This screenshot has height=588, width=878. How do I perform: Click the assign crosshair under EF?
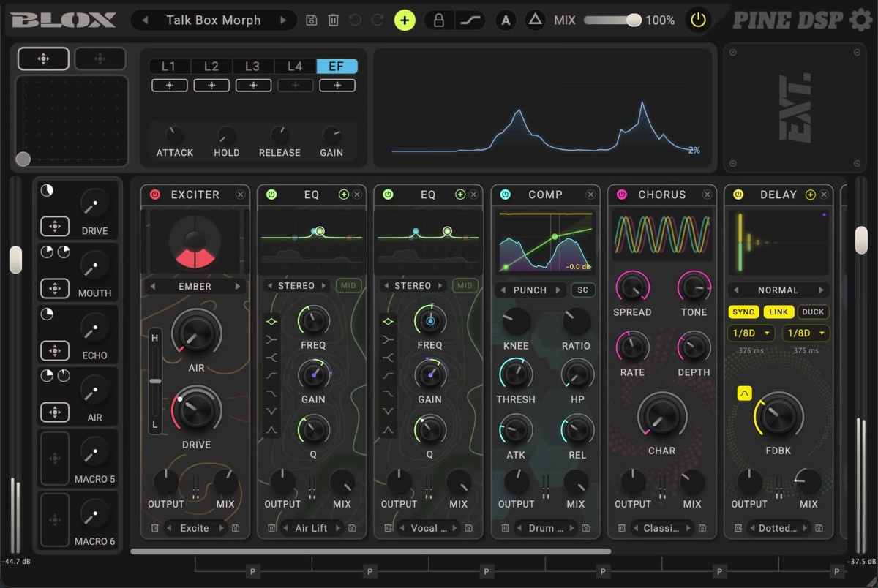click(x=337, y=86)
